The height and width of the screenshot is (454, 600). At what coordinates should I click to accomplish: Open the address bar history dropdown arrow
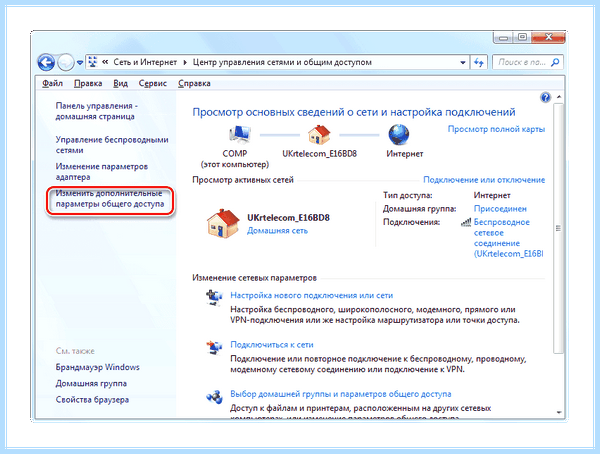click(463, 62)
